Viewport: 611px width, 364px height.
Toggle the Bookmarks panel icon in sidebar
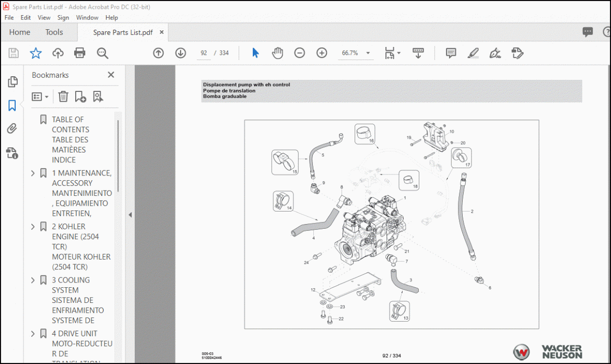click(12, 105)
